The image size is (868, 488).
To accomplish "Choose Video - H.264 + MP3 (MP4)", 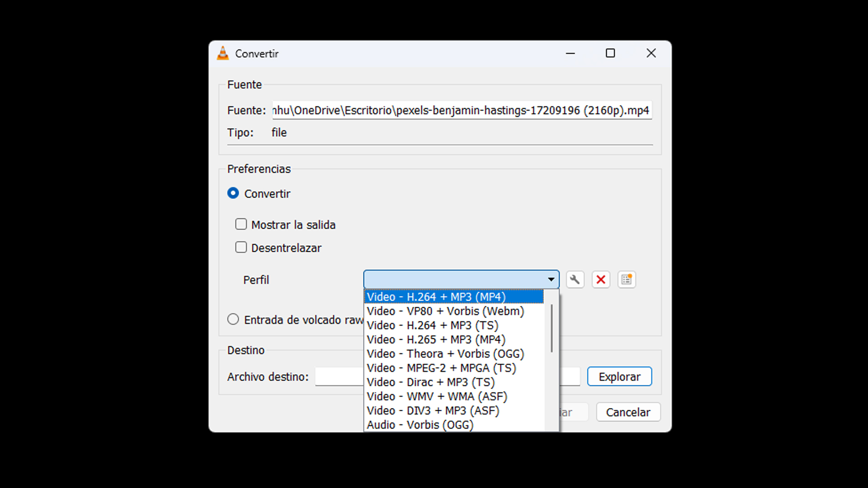I will (454, 297).
